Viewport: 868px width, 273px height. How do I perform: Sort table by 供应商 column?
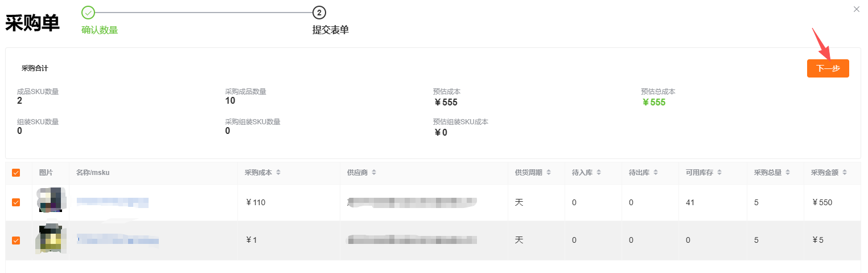373,173
